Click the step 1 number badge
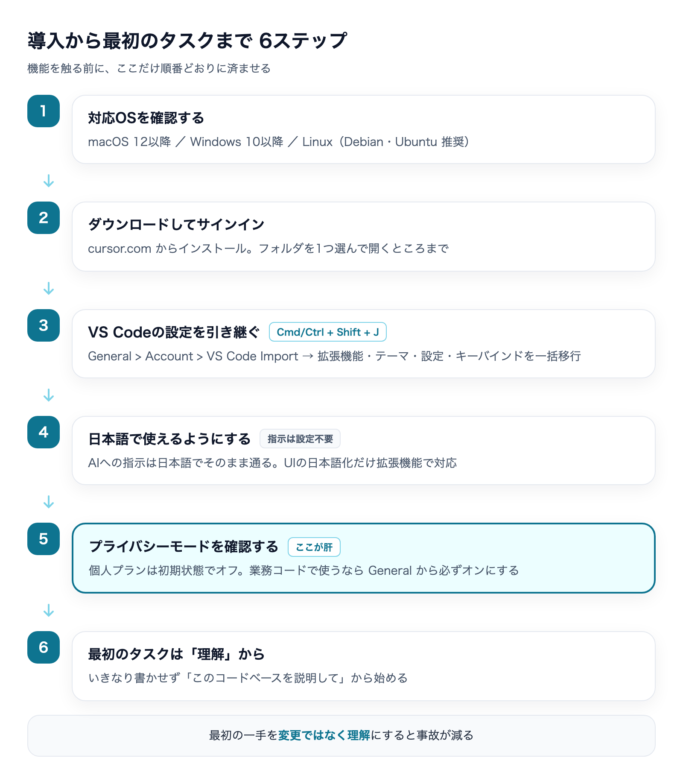The height and width of the screenshot is (784, 683). point(44,111)
